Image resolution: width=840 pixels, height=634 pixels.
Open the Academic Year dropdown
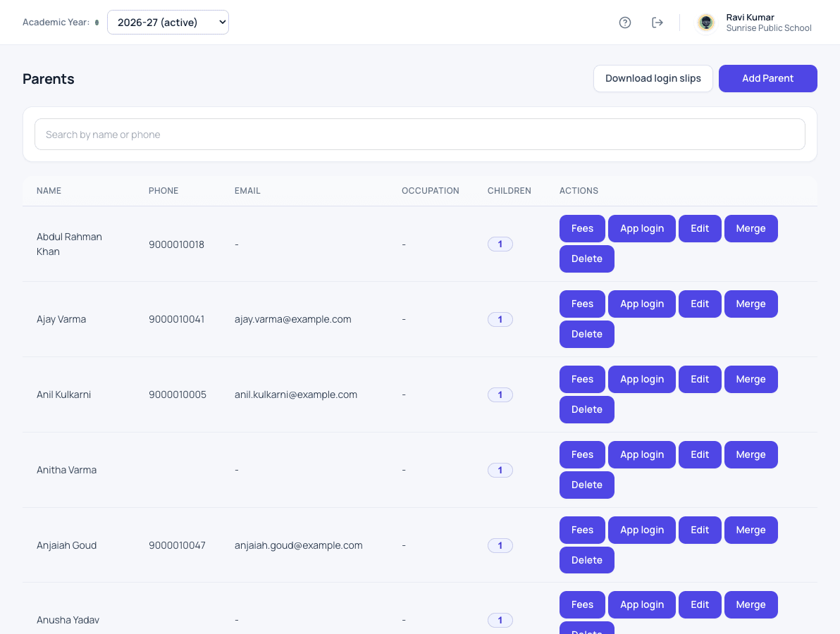pyautogui.click(x=168, y=23)
